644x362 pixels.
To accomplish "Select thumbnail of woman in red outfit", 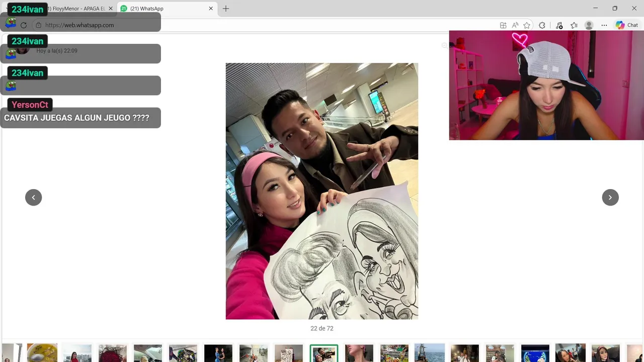I will (77, 353).
